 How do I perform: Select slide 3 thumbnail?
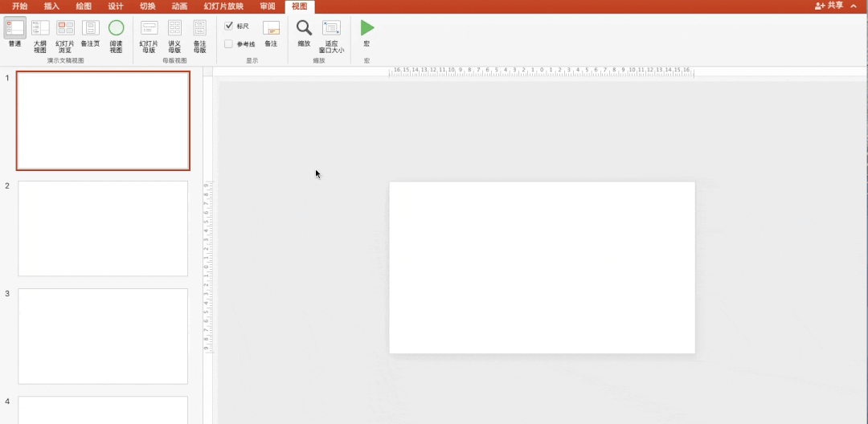click(103, 336)
